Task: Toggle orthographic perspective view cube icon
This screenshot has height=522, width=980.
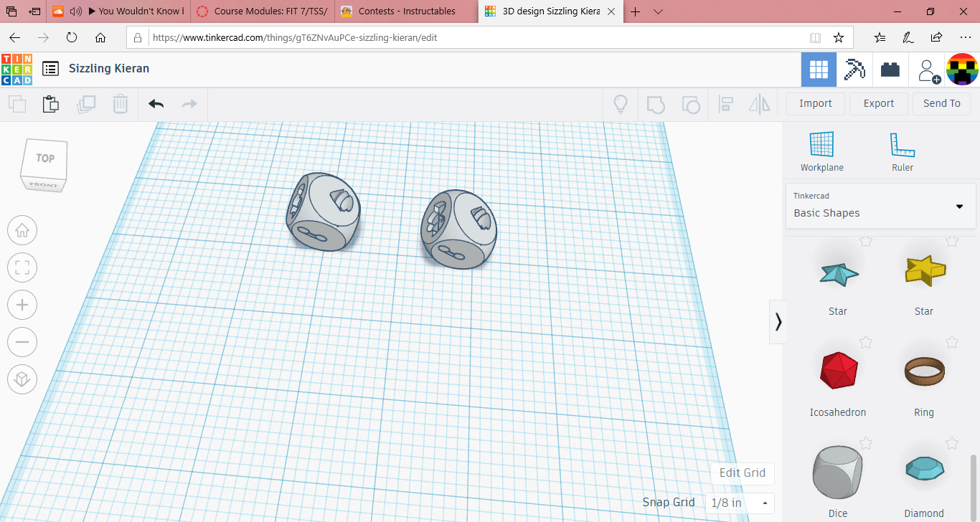Action: [22, 379]
